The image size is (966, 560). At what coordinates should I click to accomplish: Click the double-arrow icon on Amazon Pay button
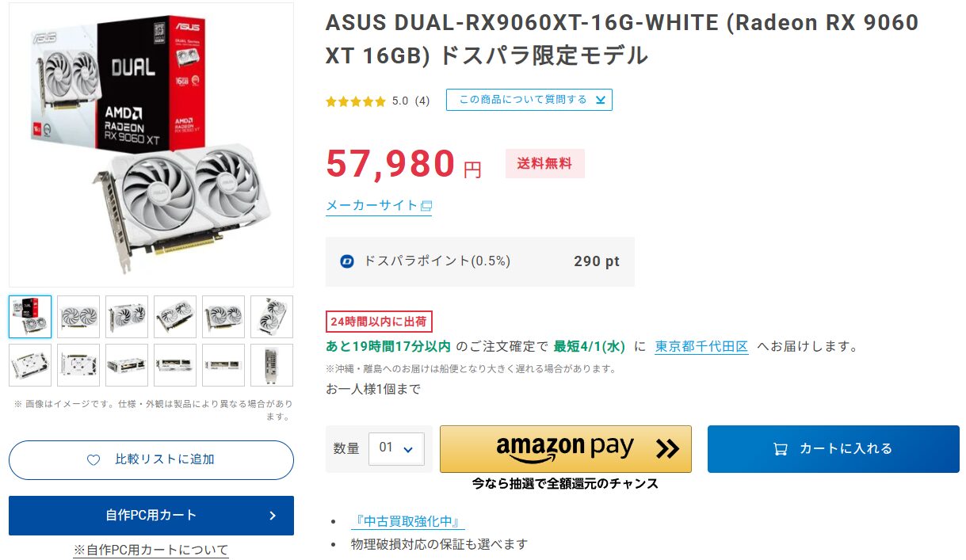coord(667,449)
